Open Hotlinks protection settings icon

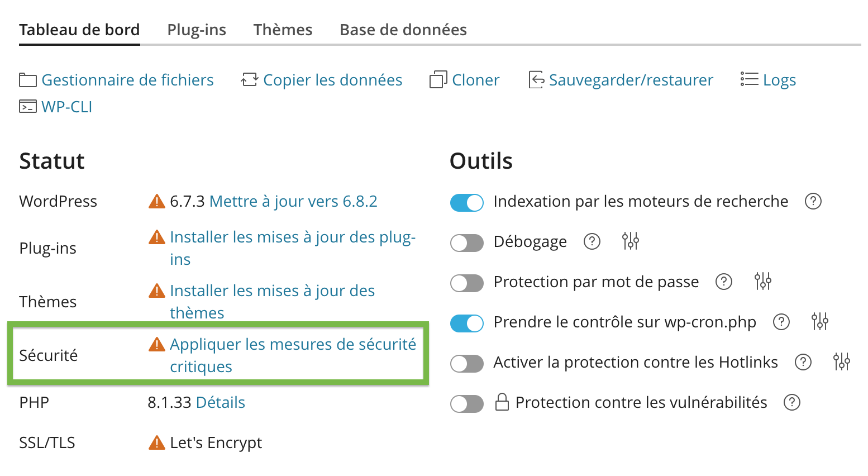(841, 362)
